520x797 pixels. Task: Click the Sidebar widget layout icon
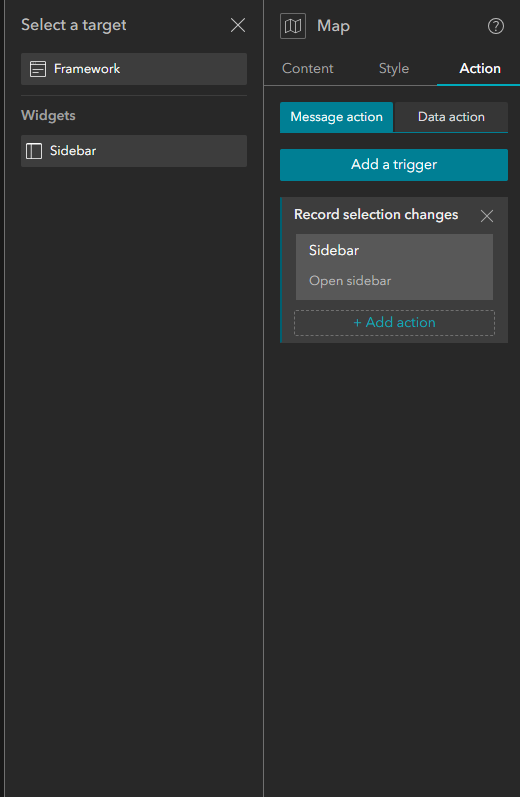34,151
